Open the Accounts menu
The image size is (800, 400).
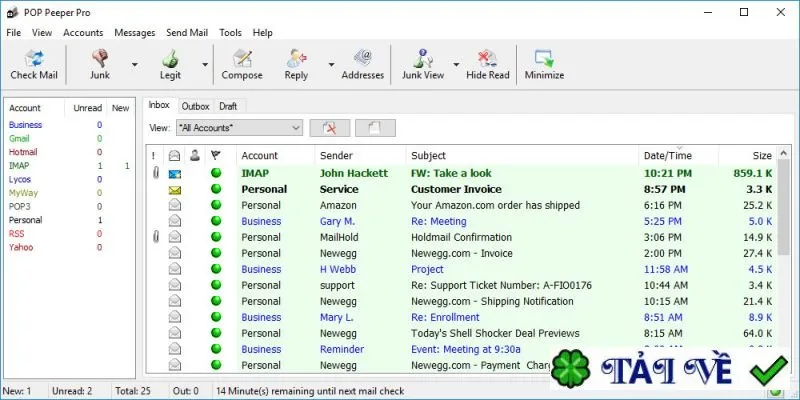[x=83, y=33]
